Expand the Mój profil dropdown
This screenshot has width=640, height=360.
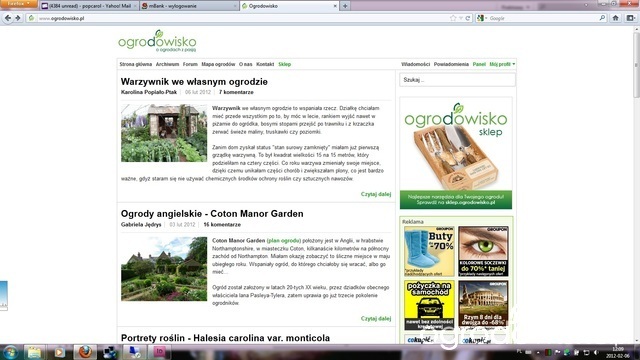tap(502, 64)
